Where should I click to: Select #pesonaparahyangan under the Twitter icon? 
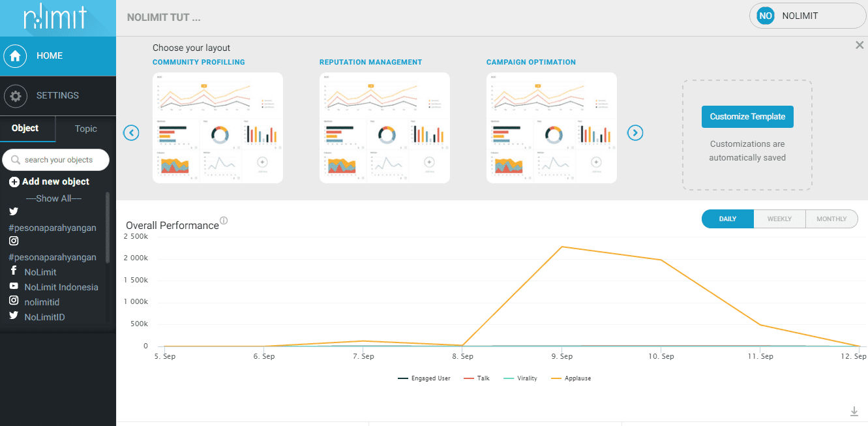(x=52, y=228)
